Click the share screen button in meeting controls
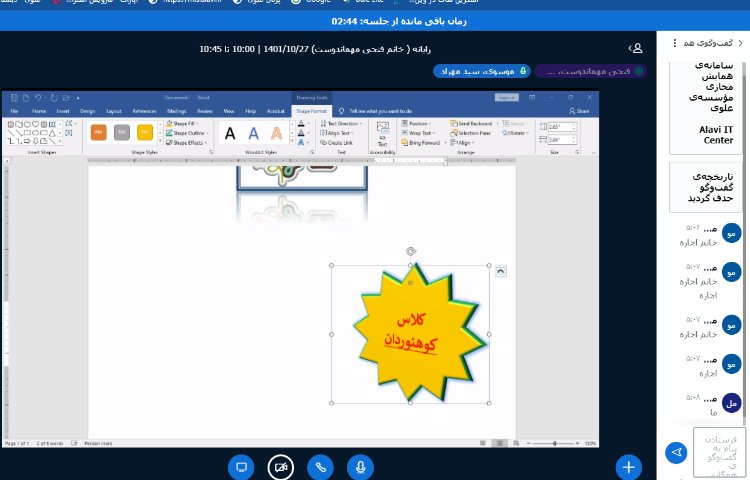The height and width of the screenshot is (480, 750). tap(241, 467)
